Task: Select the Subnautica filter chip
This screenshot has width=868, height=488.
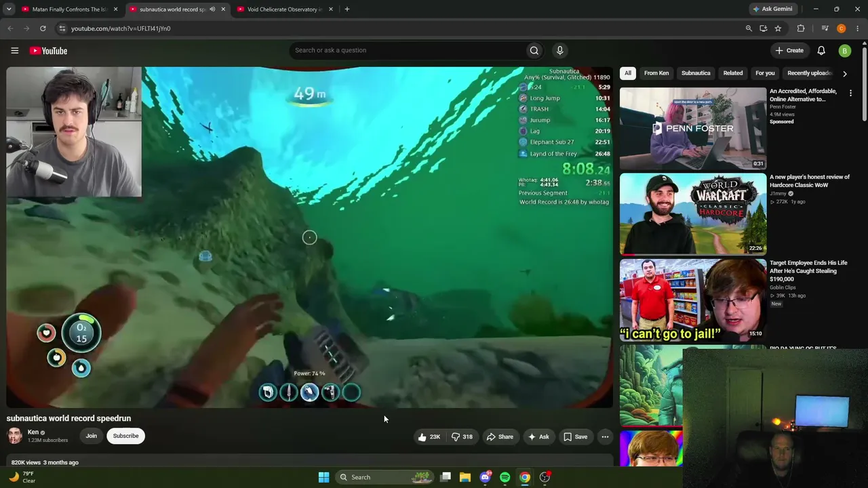Action: [696, 73]
